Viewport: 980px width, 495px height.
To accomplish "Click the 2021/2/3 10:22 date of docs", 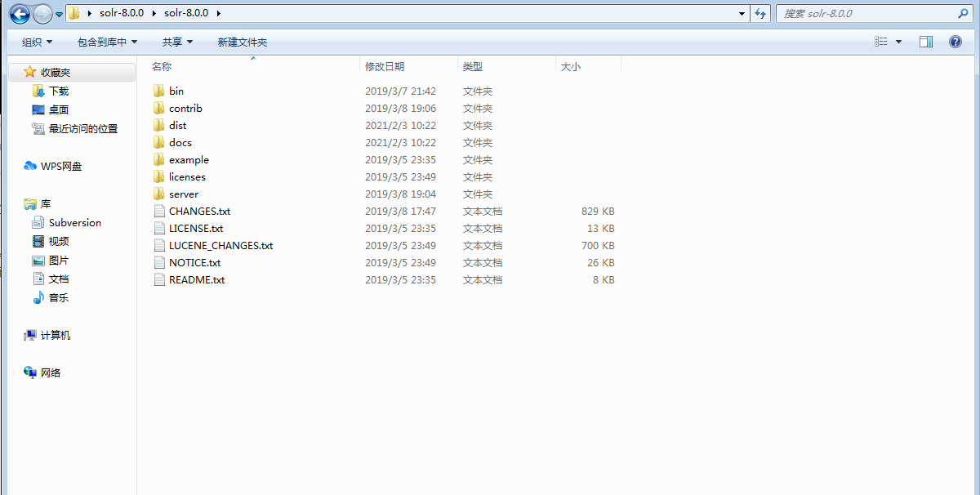I will point(400,143).
